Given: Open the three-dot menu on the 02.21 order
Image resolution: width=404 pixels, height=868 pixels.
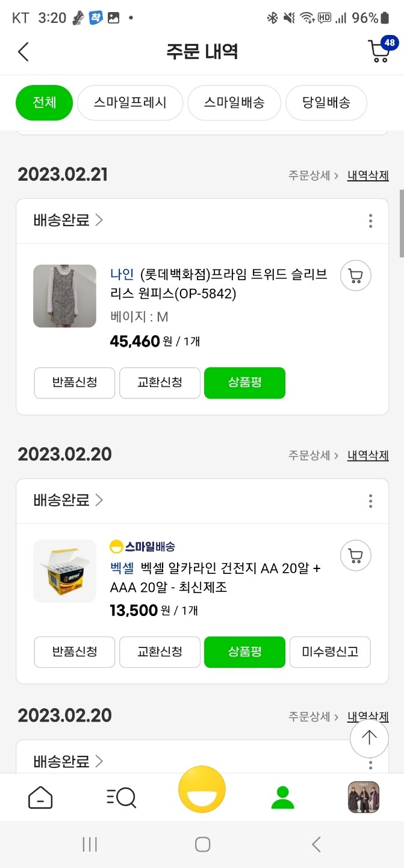Looking at the screenshot, I should tap(370, 221).
